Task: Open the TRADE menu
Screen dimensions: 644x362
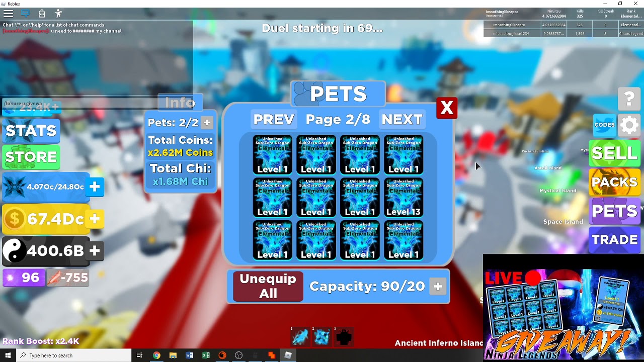Action: (x=615, y=240)
